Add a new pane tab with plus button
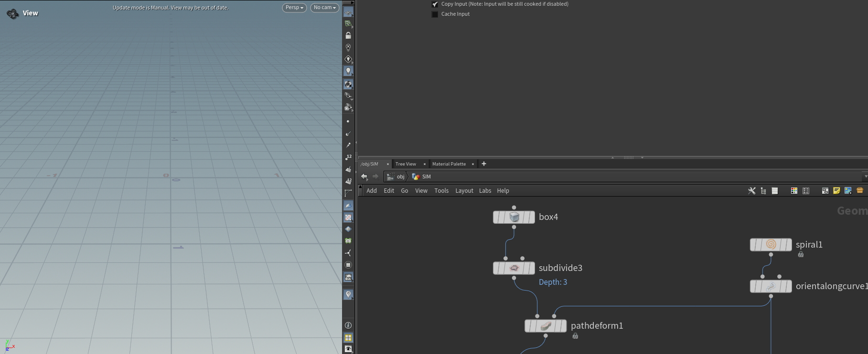Viewport: 868px width, 354px height. point(484,164)
